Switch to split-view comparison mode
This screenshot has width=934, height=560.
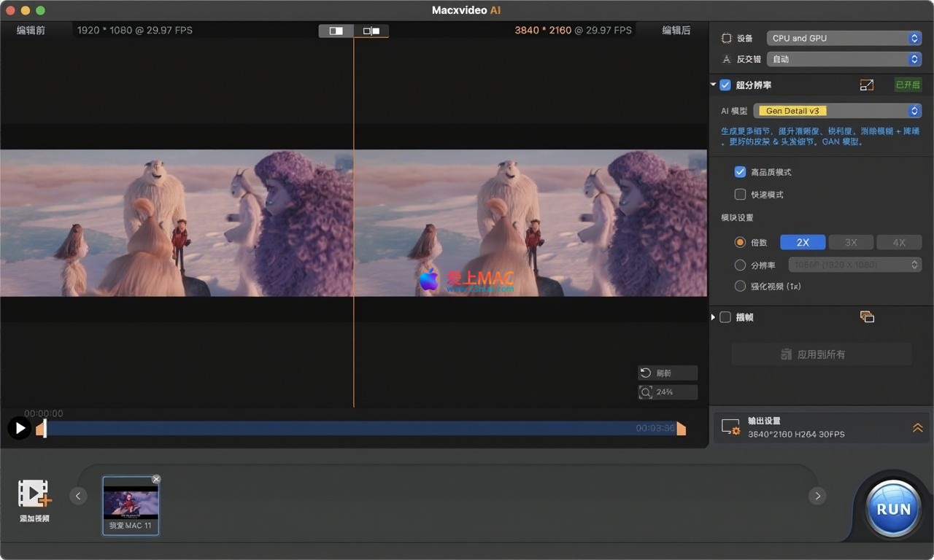tap(336, 31)
